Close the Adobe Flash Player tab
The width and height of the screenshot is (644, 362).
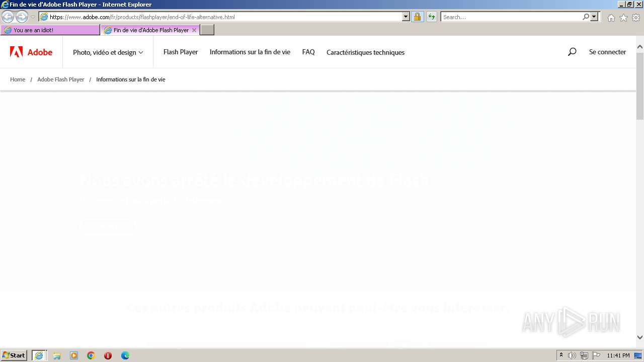coord(194,30)
